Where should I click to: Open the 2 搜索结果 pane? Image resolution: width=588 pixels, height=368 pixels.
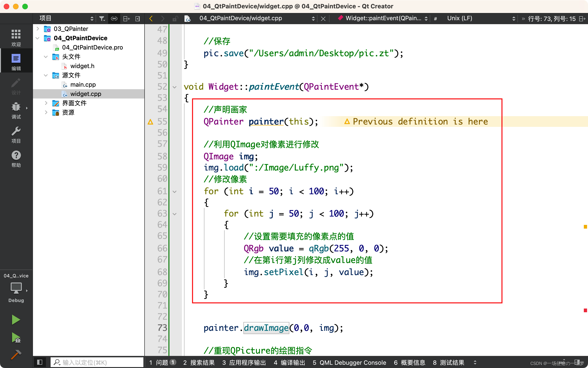coord(199,362)
